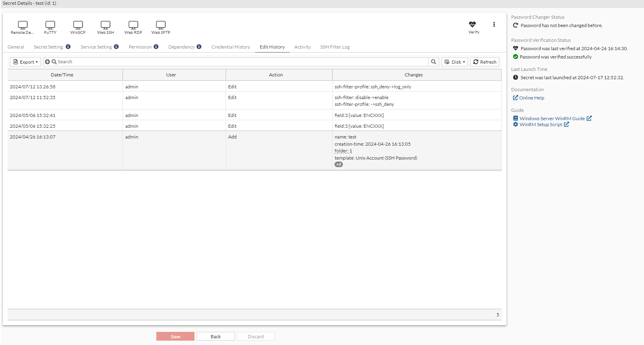644x345 pixels.
Task: Switch to the General tab
Action: click(16, 47)
